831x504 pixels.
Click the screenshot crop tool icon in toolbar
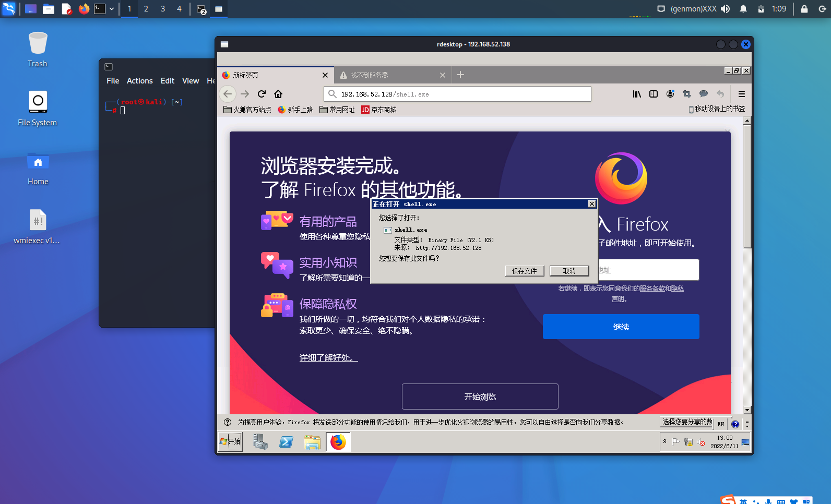[687, 94]
